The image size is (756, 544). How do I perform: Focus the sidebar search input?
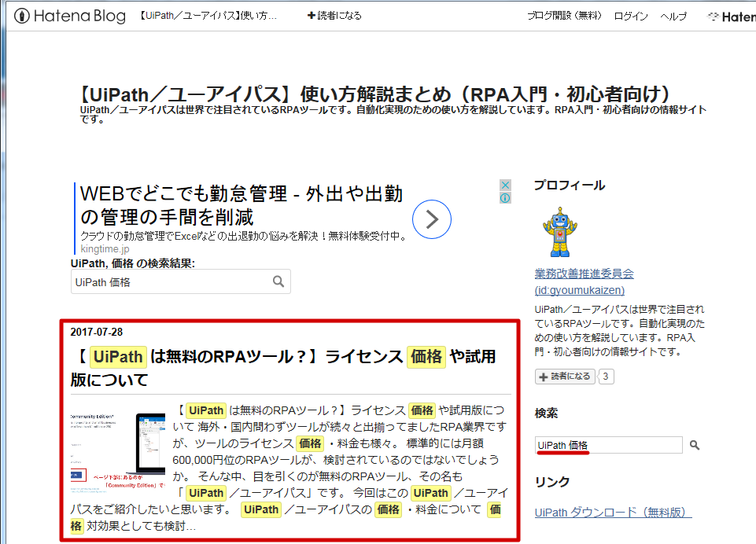coord(608,445)
